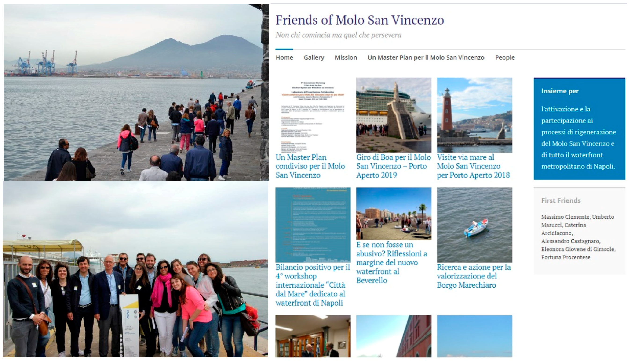Open the Home menu item
631x364 pixels.
pos(284,57)
